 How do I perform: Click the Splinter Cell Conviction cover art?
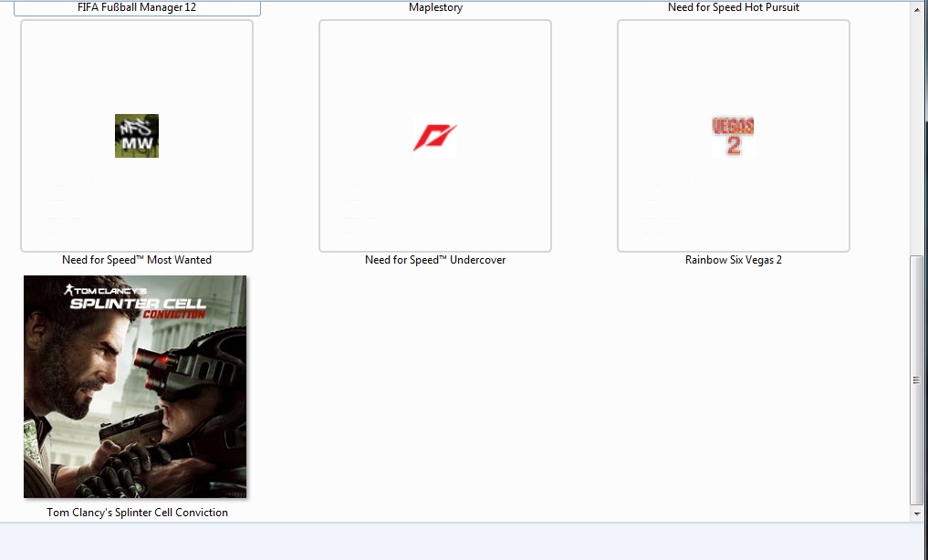click(135, 387)
